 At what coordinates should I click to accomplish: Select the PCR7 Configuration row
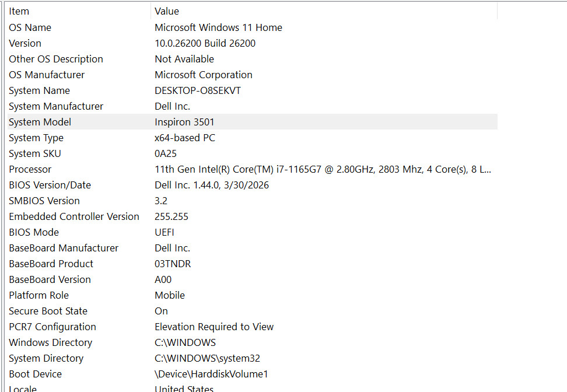[253, 327]
